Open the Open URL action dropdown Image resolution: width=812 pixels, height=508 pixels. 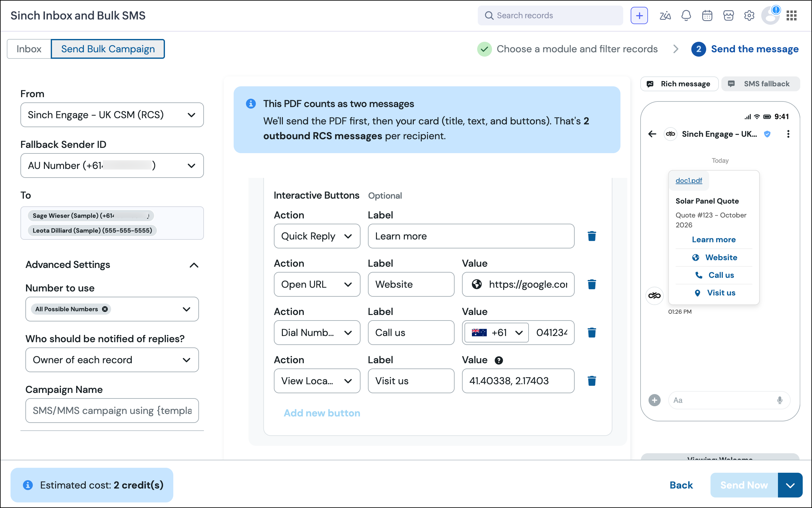[317, 285]
